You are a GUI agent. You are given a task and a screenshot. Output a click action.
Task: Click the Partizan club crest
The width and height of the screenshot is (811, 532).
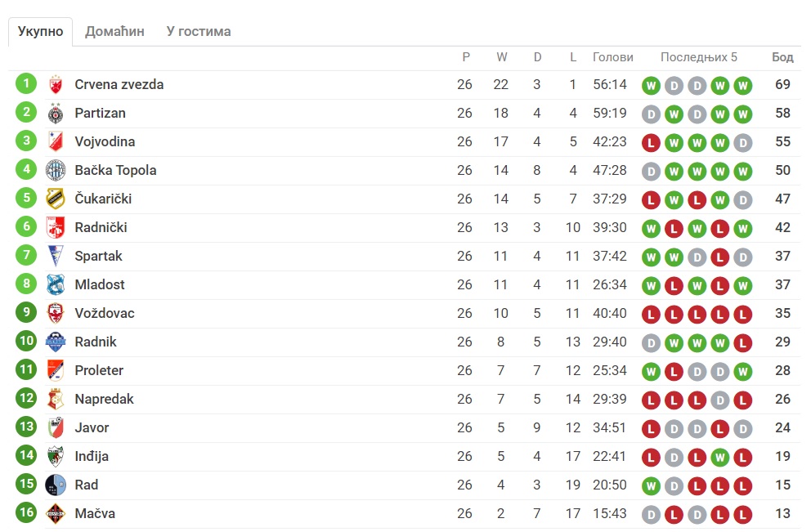tap(56, 113)
